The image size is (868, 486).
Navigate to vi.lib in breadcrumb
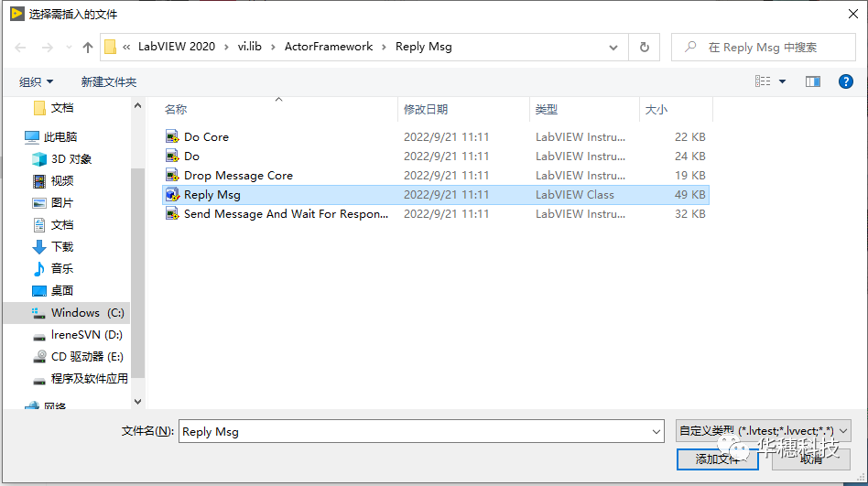coord(250,47)
